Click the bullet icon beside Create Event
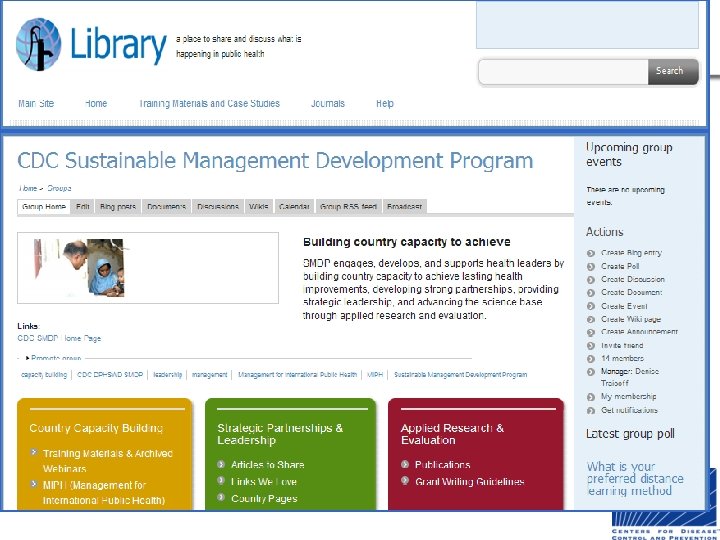Viewport: 720px width, 540px height. tap(591, 306)
